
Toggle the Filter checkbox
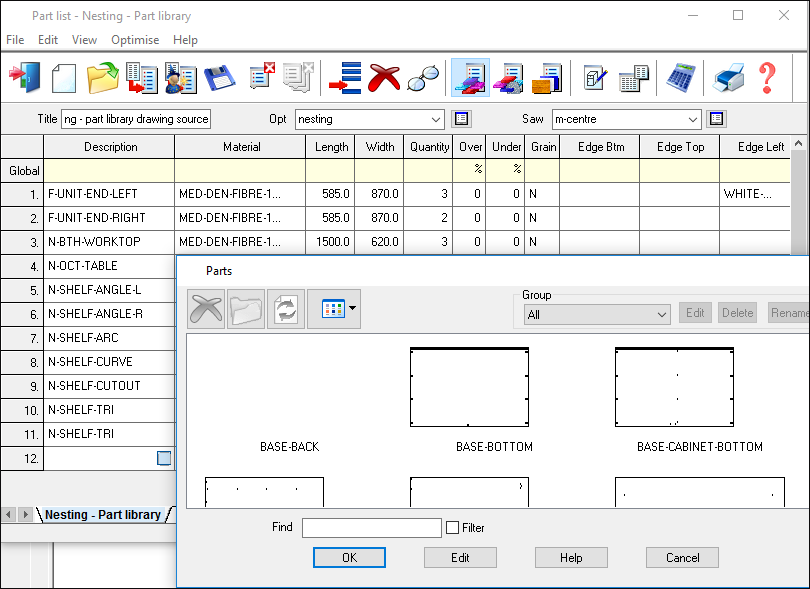click(453, 528)
